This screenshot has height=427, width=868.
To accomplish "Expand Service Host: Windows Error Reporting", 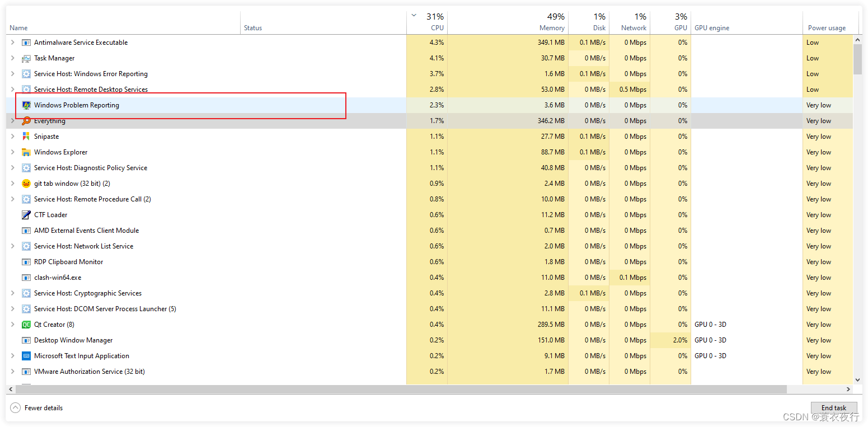I will point(13,74).
